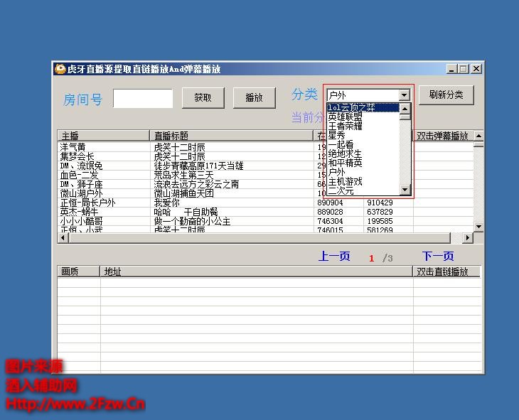The image size is (519, 420).
Task: Open the 分类 combo box arrow
Action: 404,96
